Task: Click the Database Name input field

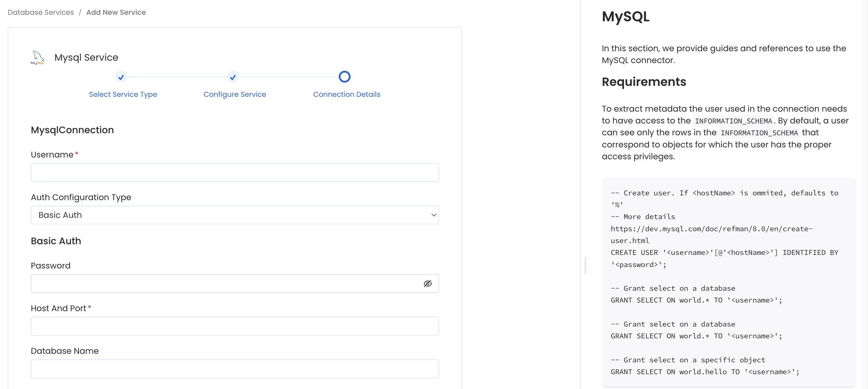Action: (x=235, y=369)
